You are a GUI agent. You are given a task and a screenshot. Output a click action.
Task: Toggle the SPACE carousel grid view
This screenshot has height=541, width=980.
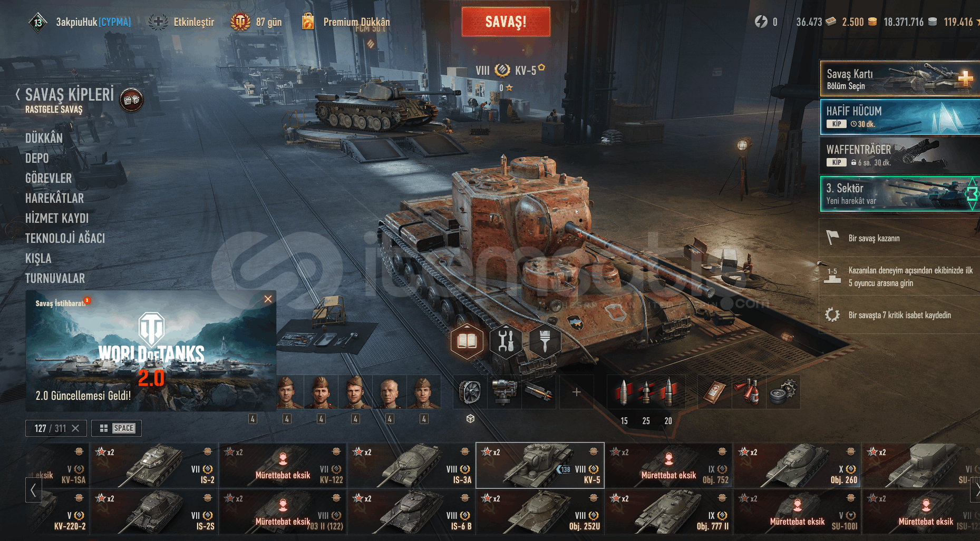pyautogui.click(x=117, y=428)
